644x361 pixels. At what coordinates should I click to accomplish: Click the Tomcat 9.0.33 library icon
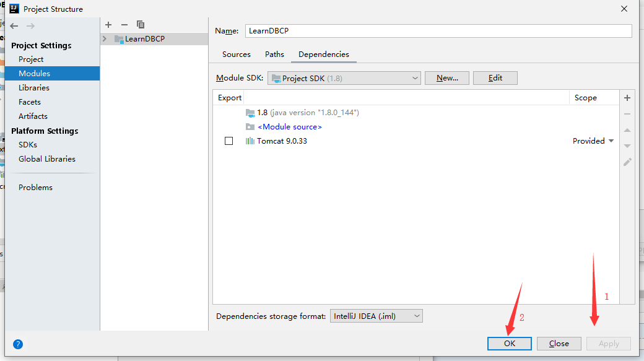[x=250, y=141]
